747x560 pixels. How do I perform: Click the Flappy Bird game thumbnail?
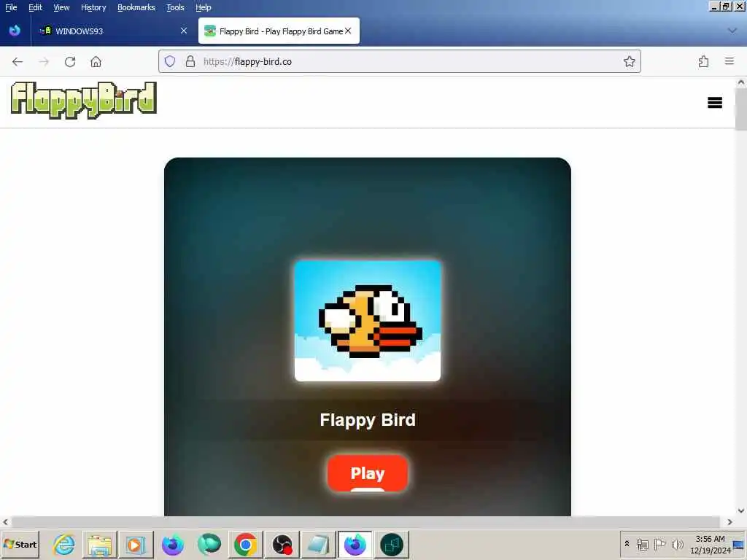point(368,321)
